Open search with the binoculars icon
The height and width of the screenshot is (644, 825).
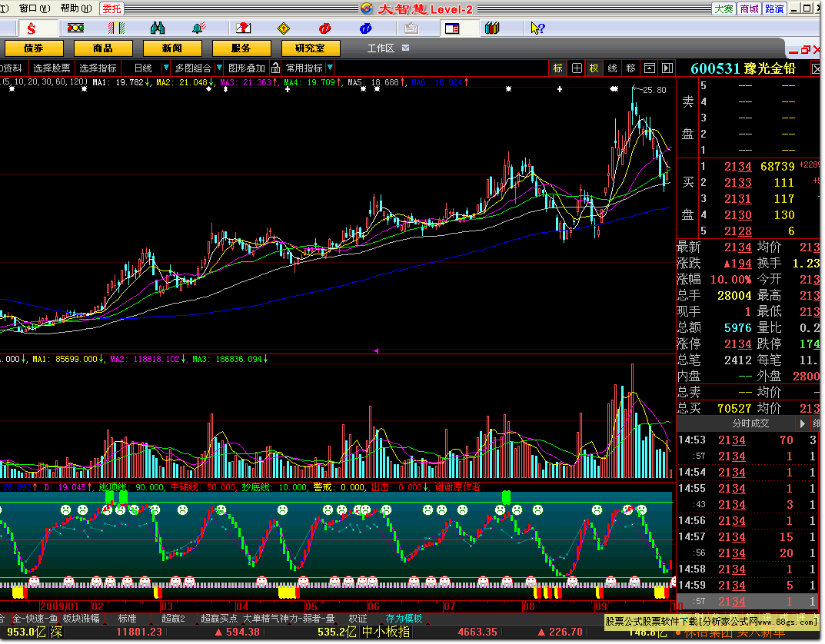coord(158,28)
